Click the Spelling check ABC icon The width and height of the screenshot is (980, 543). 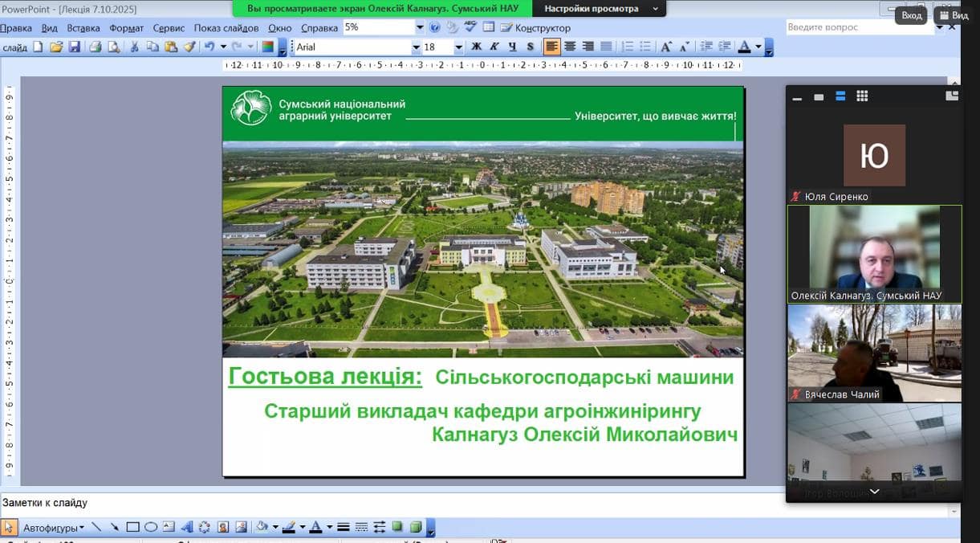[x=470, y=27]
